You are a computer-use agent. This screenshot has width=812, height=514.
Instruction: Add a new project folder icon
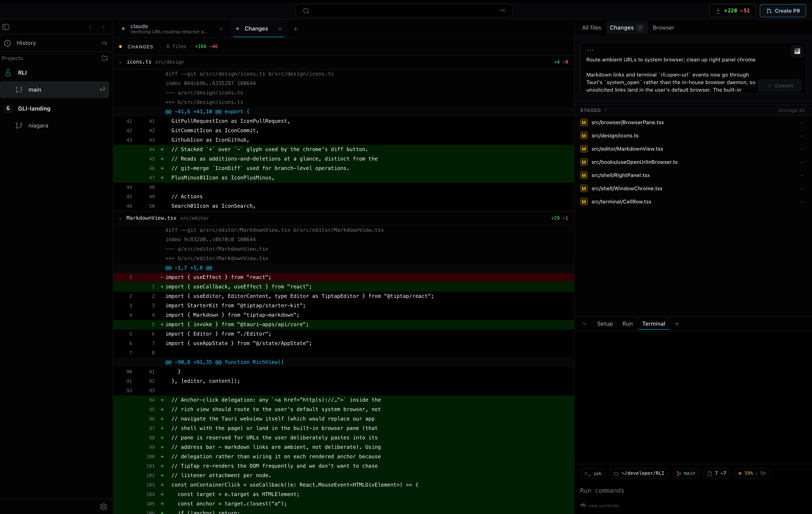coord(105,58)
